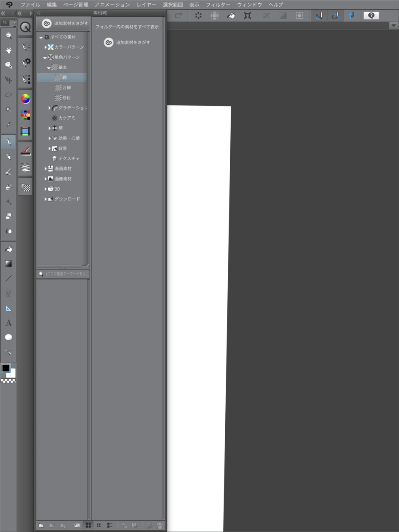Click the Fill bucket icon in command bar
Viewport: 399px width, 532px height.
[231, 16]
